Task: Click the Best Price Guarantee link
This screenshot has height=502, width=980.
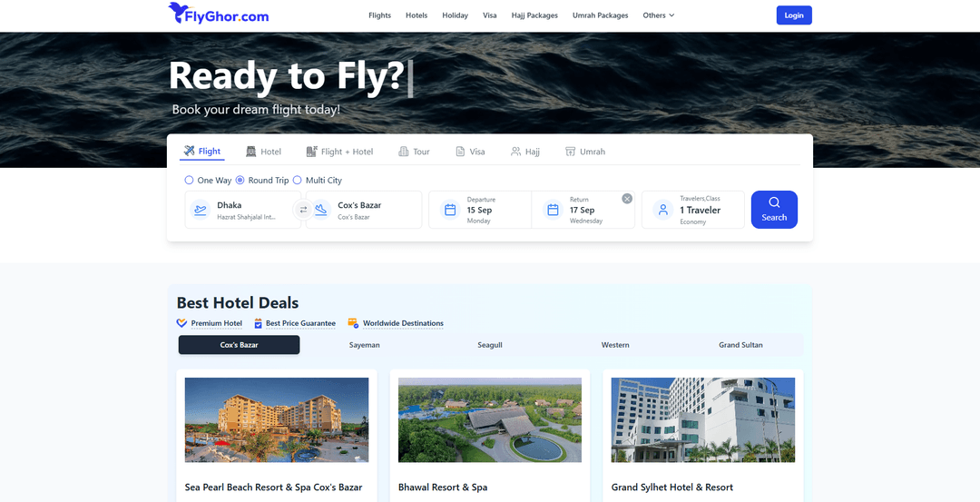Action: [x=300, y=323]
